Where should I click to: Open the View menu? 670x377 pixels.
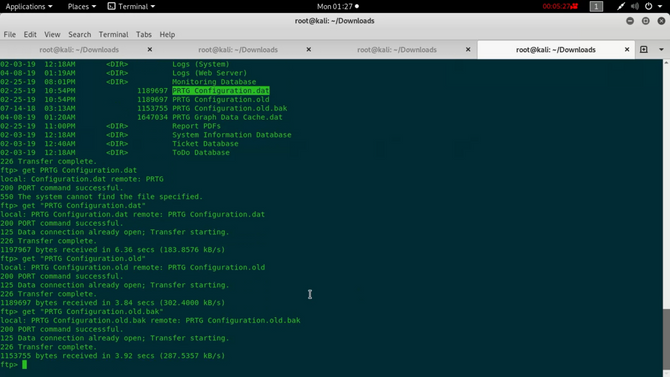tap(52, 35)
